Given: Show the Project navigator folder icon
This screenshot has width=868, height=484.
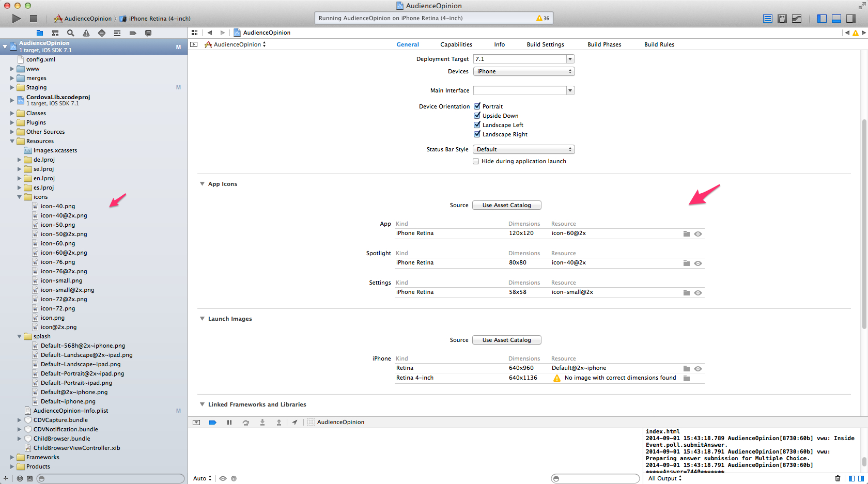Looking at the screenshot, I should (40, 33).
